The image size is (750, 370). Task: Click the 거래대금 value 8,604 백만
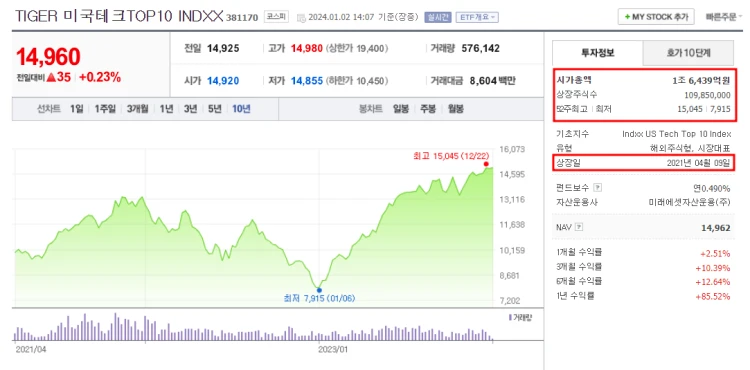pos(492,81)
